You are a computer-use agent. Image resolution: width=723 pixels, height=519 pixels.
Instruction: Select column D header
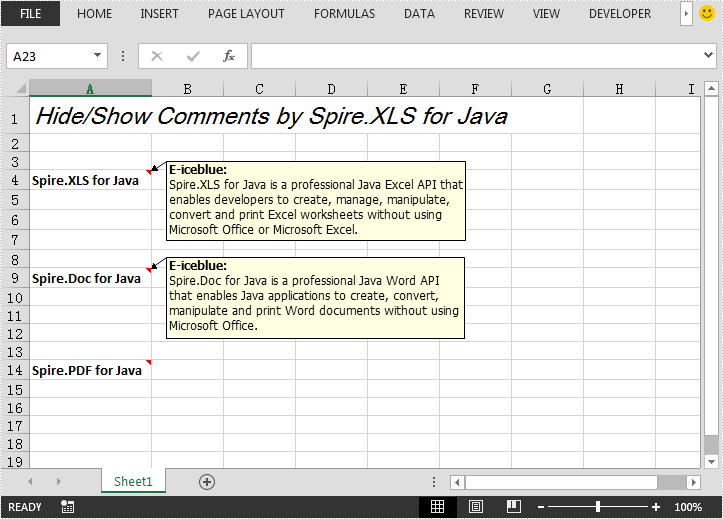point(332,88)
